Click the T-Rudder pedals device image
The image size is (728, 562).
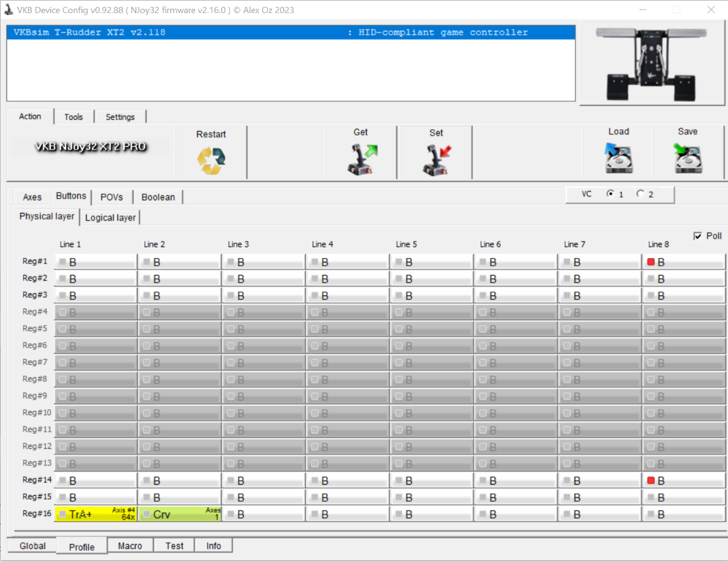click(651, 63)
